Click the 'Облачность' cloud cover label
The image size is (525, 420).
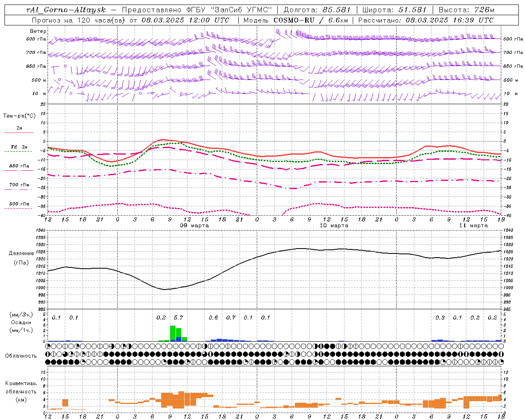pos(21,356)
